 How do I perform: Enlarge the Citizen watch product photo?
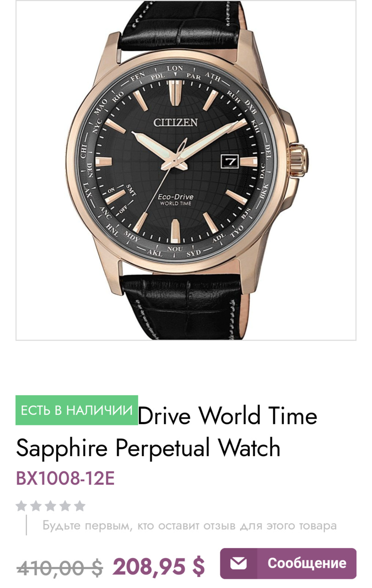pos(186,170)
